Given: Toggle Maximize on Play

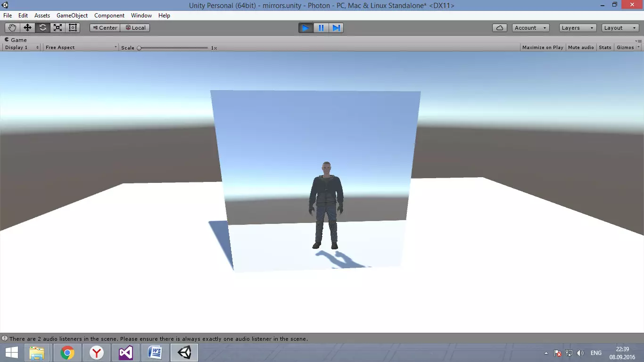Looking at the screenshot, I should [543, 48].
